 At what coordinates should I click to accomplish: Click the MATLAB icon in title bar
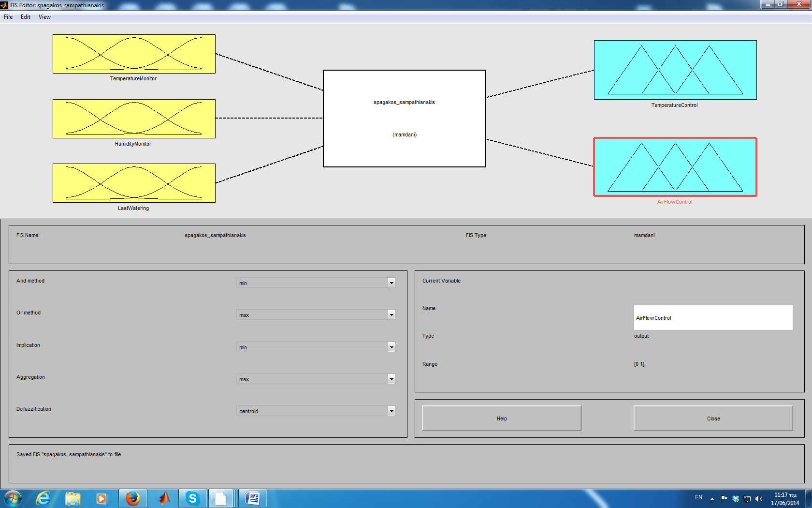4,5
